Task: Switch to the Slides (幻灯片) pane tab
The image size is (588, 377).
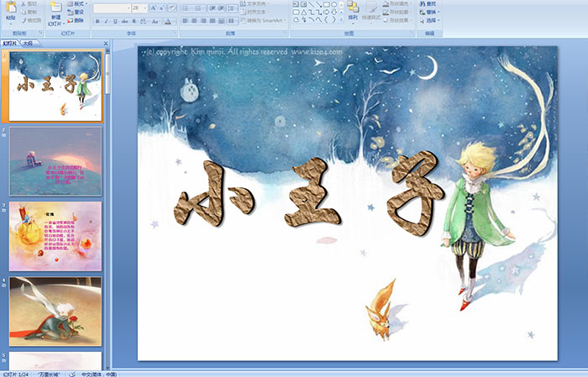Action: 10,44
